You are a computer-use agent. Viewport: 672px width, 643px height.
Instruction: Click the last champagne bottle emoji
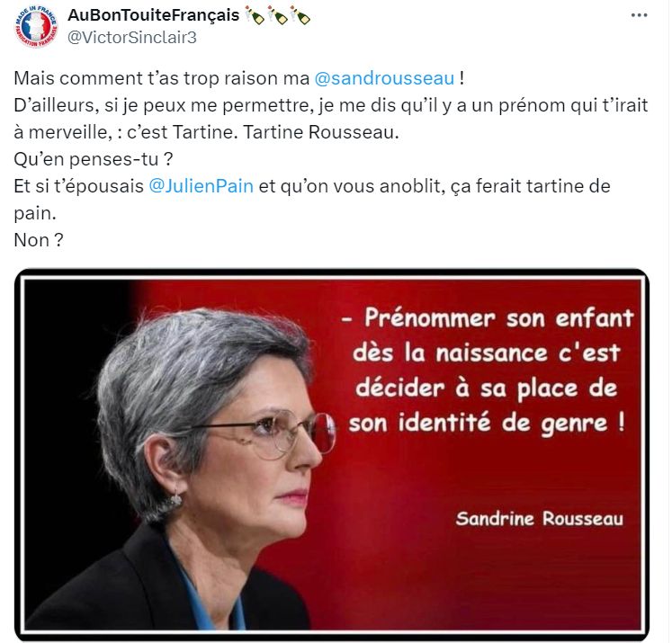point(300,15)
